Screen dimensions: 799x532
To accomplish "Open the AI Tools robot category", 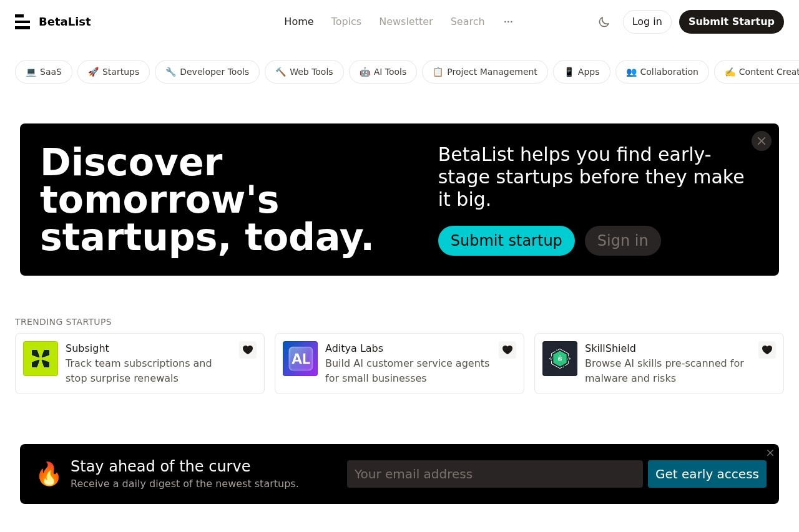I will click(x=383, y=72).
